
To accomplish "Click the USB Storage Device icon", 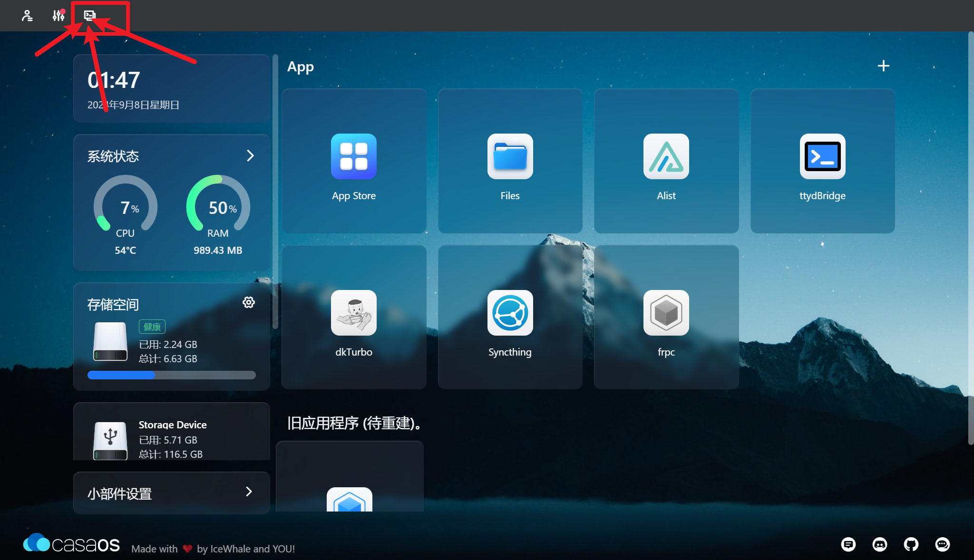I will (110, 441).
